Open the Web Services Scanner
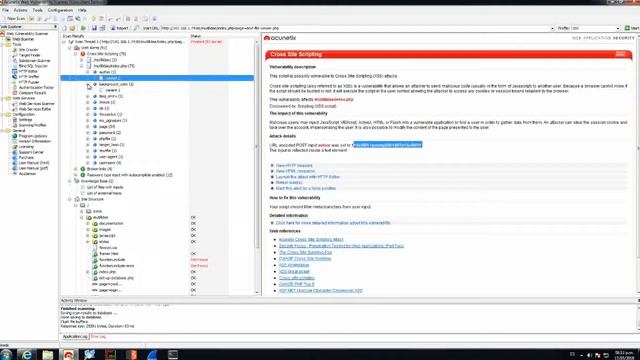Viewport: 640px width, 360px height. [x=36, y=104]
